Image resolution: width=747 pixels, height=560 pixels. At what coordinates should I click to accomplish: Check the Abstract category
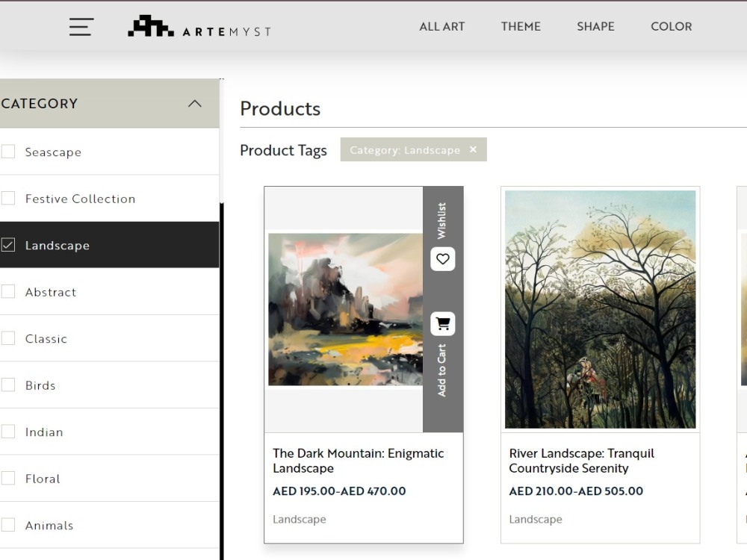pyautogui.click(x=8, y=291)
